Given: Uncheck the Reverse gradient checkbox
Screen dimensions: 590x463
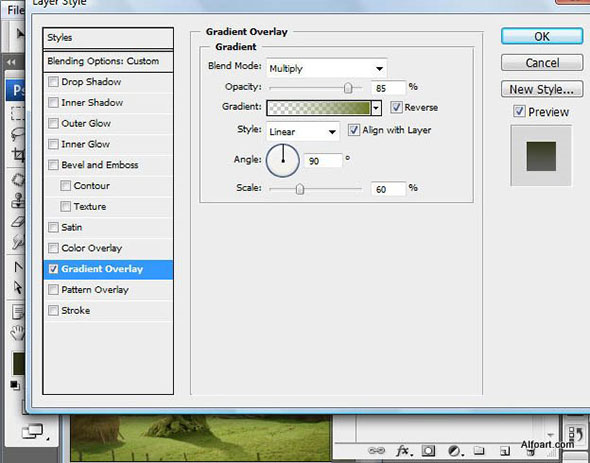Looking at the screenshot, I should click(x=396, y=107).
